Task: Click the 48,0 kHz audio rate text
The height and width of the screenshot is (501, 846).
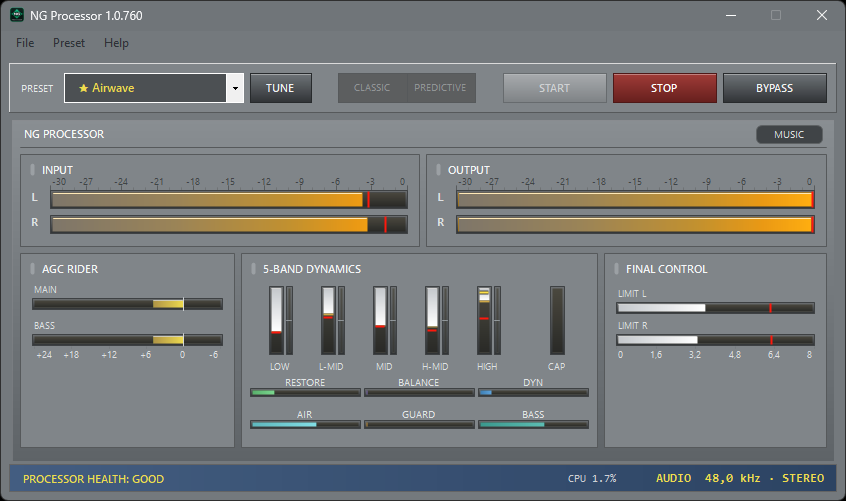Action: tap(732, 478)
